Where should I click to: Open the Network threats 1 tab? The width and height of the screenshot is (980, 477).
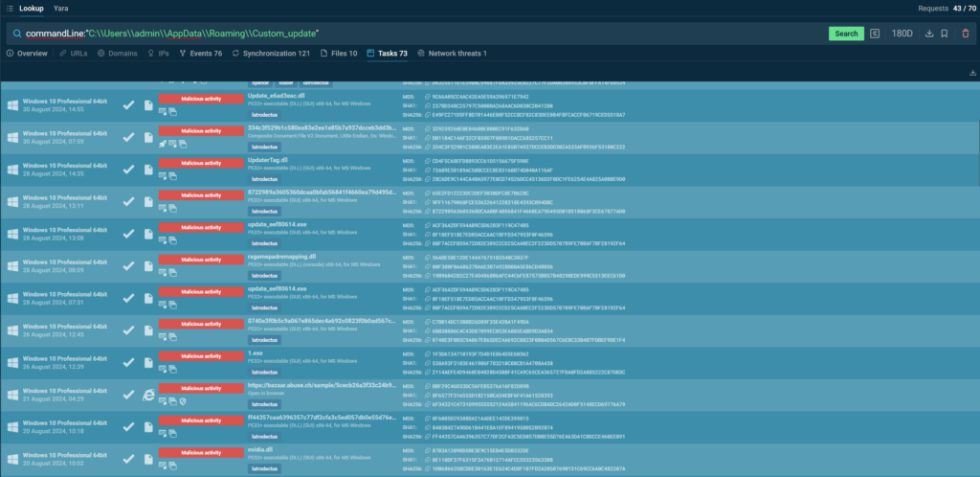click(x=452, y=54)
